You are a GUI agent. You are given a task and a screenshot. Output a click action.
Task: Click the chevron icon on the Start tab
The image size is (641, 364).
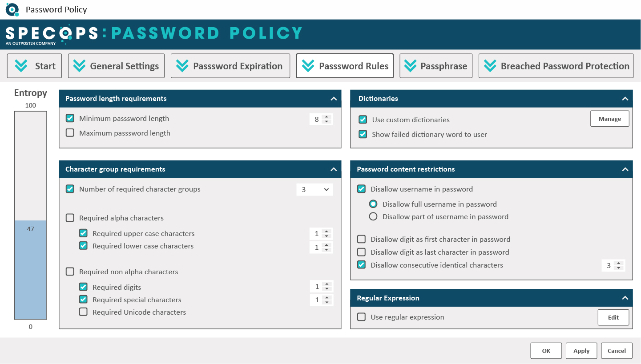pos(21,65)
